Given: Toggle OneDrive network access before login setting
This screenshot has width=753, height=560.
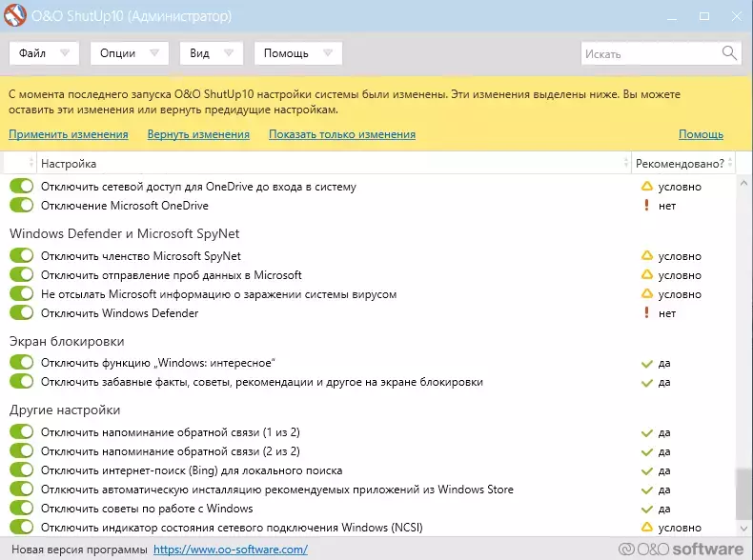Looking at the screenshot, I should click(x=22, y=186).
